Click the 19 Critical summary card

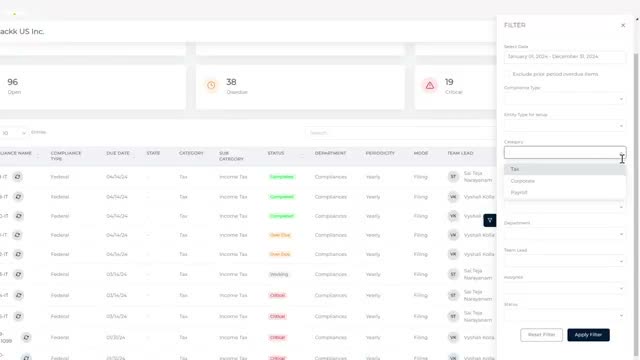coord(456,87)
